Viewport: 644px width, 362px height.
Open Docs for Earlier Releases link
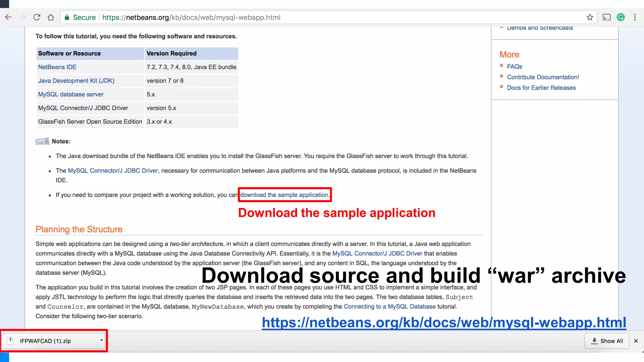pos(541,88)
